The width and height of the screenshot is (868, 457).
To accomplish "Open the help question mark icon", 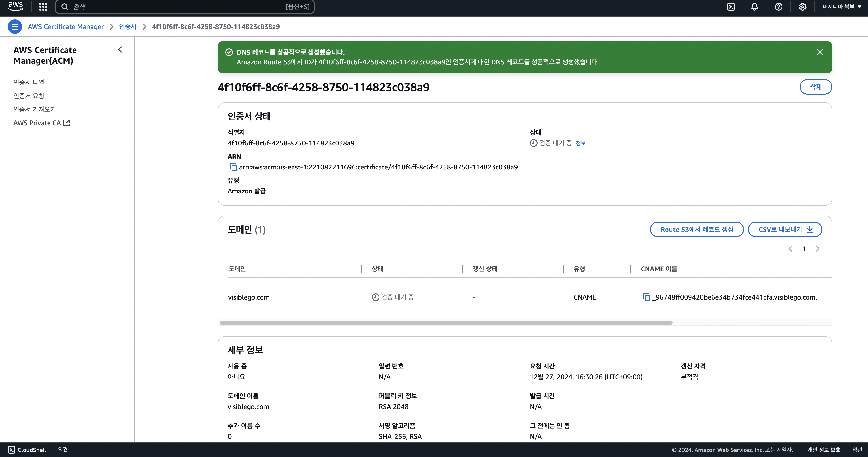I will pyautogui.click(x=778, y=7).
